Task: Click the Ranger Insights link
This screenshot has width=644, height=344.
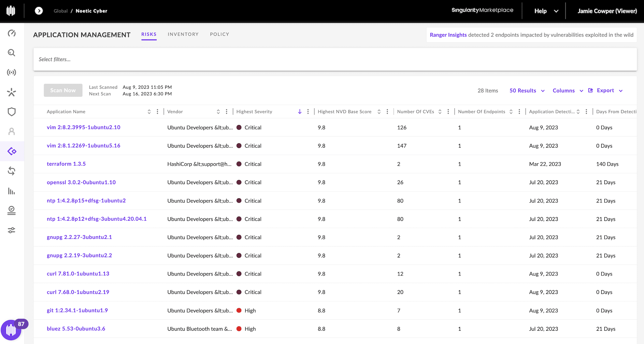Action: click(448, 35)
